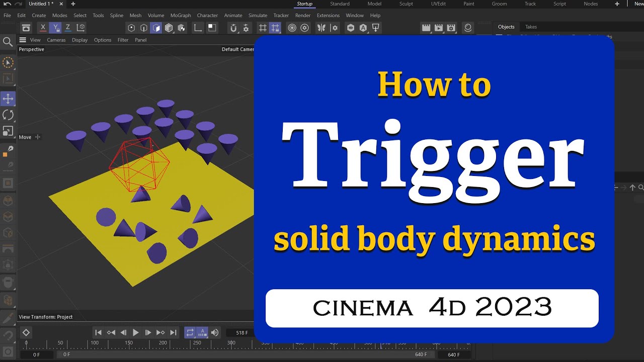Select the Move tool
This screenshot has width=644, height=362.
pyautogui.click(x=8, y=99)
